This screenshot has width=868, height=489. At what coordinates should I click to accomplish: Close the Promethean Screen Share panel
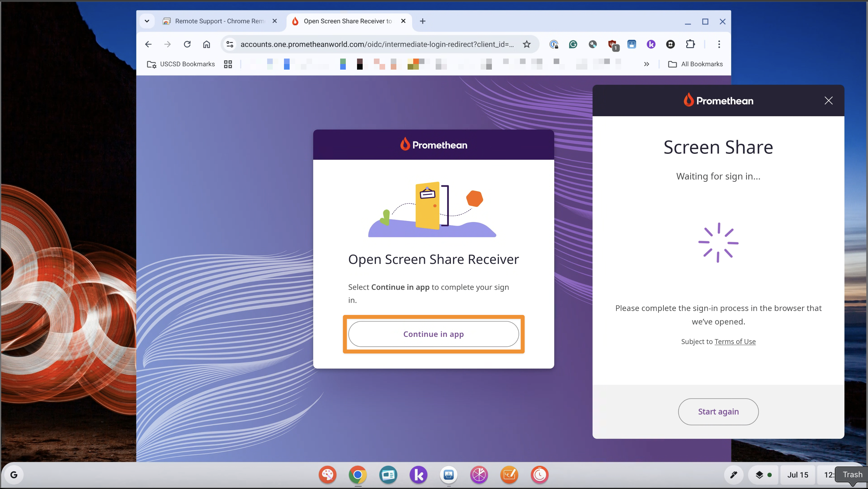(828, 100)
